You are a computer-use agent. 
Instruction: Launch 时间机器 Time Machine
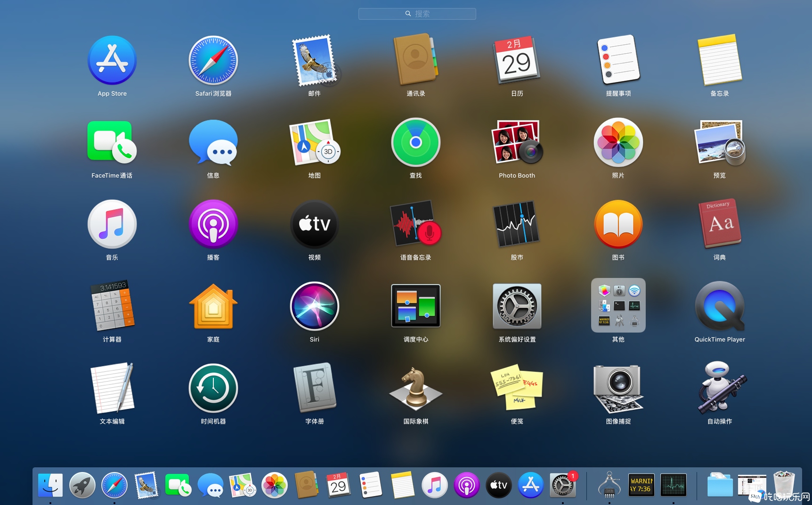tap(213, 388)
